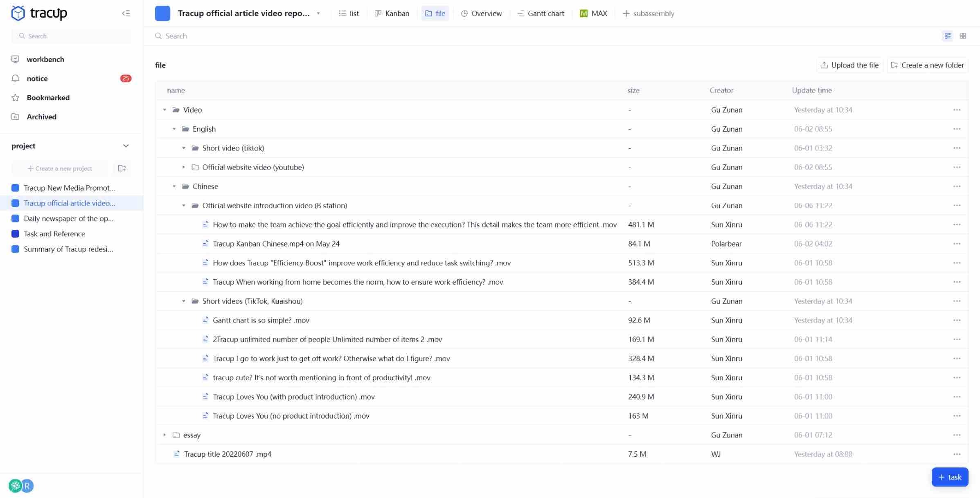Collapse the project section chevron
The image size is (980, 498).
126,146
